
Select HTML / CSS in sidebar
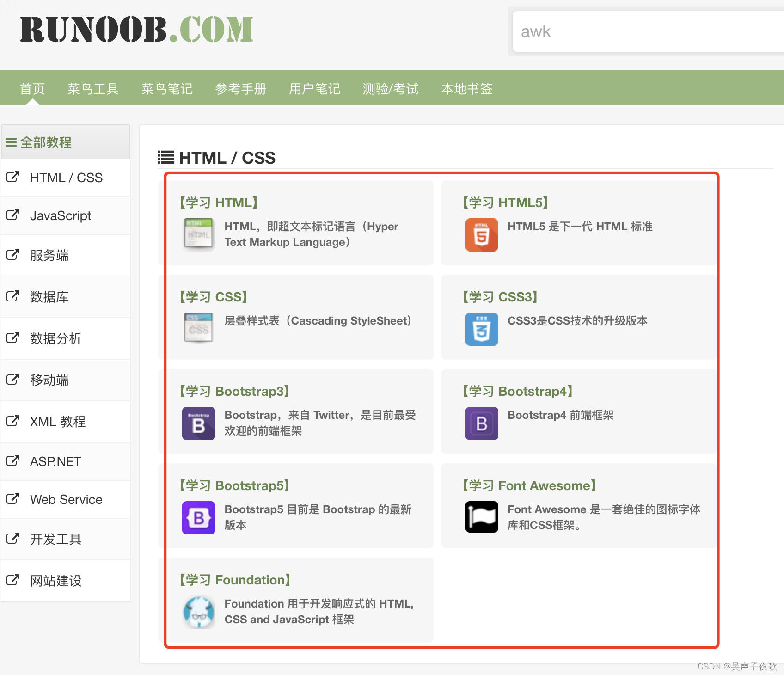[x=66, y=178]
